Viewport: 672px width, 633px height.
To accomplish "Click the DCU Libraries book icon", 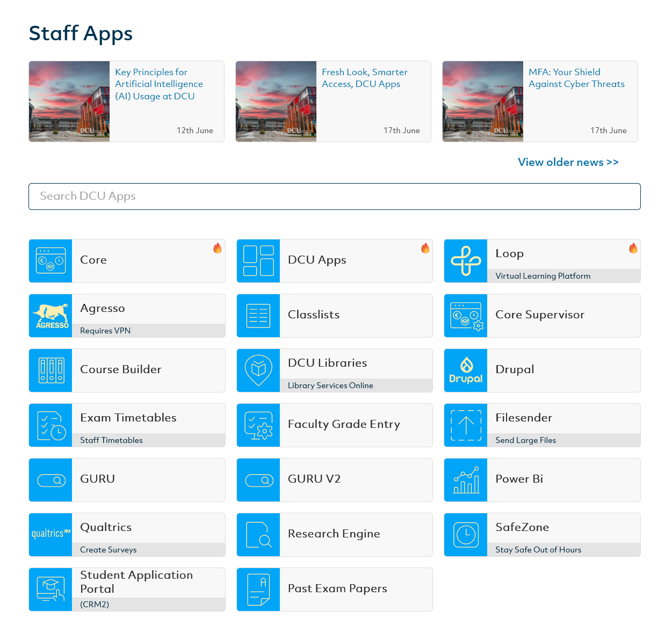I will click(258, 370).
